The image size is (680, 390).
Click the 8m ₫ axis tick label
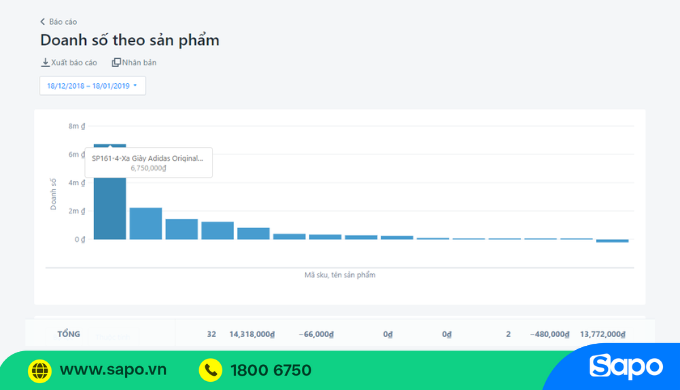(76, 126)
